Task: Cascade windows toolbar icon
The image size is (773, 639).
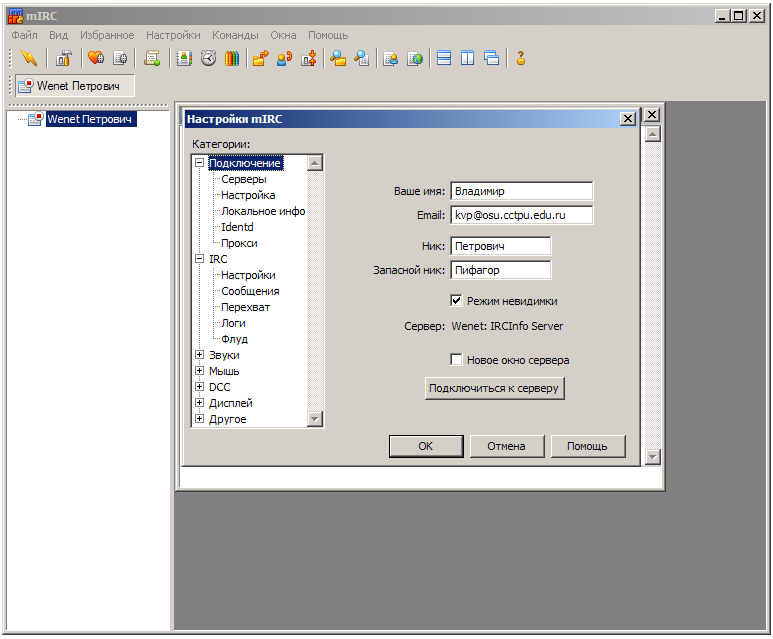Action: pyautogui.click(x=492, y=58)
